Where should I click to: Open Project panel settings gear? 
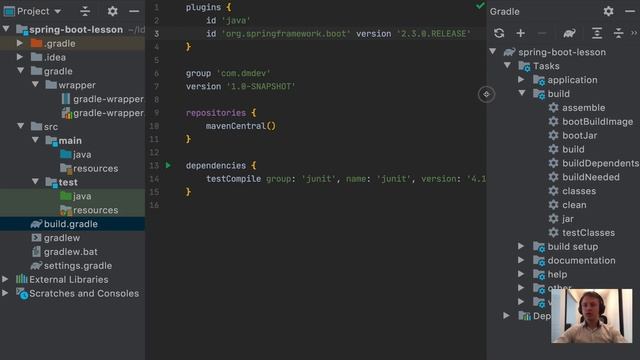click(x=112, y=11)
